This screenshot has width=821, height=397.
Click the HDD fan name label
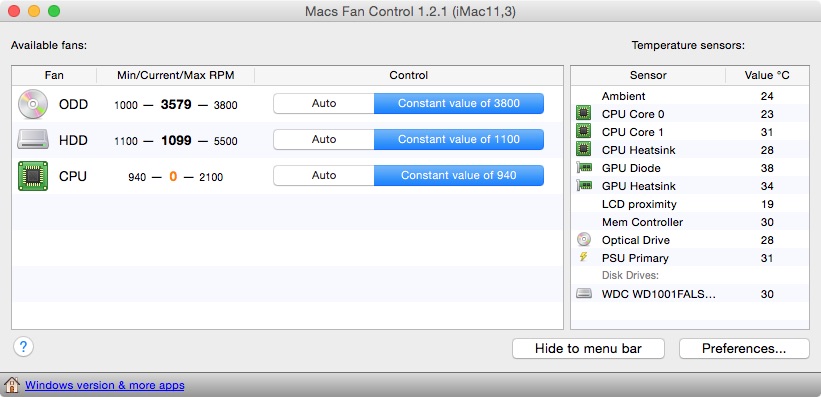tap(73, 140)
